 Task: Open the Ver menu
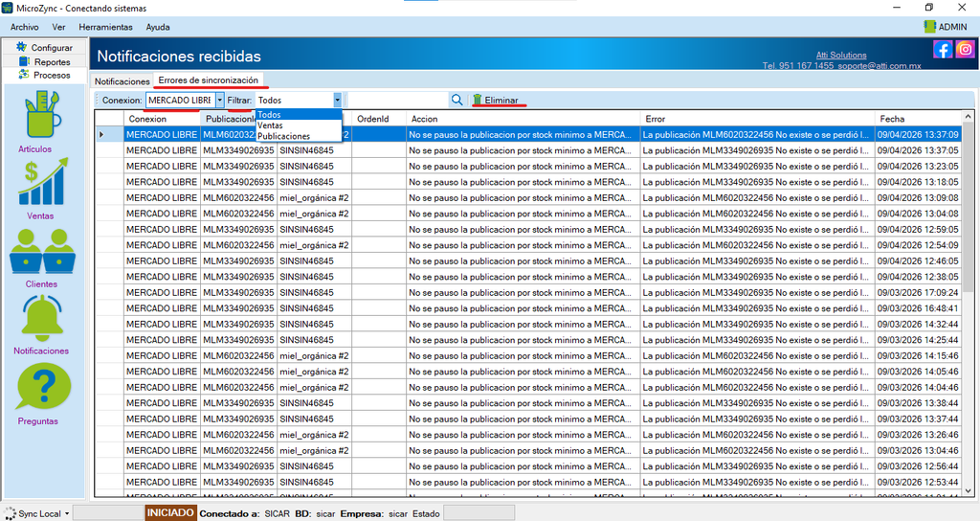click(x=58, y=27)
